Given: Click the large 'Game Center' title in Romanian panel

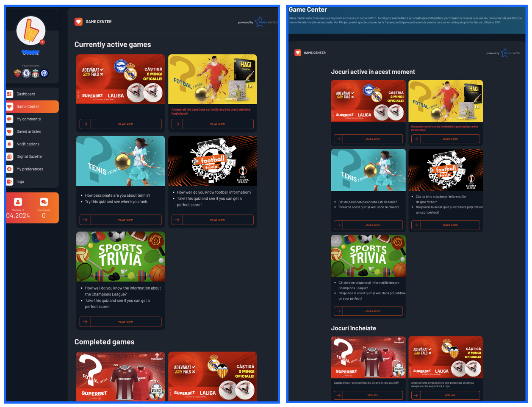Looking at the screenshot, I should tap(308, 10).
